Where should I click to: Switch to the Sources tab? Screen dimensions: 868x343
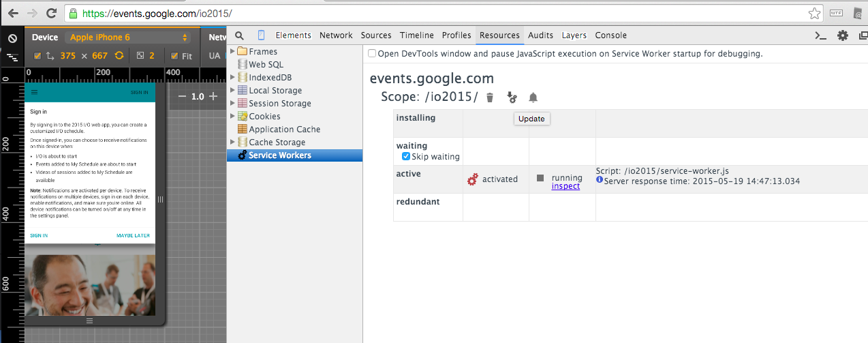click(376, 35)
